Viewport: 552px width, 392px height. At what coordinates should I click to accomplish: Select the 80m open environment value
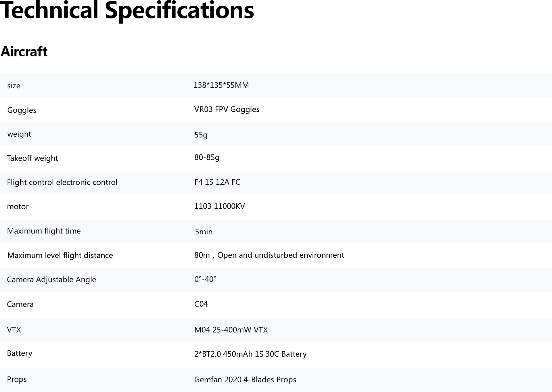pyautogui.click(x=269, y=255)
